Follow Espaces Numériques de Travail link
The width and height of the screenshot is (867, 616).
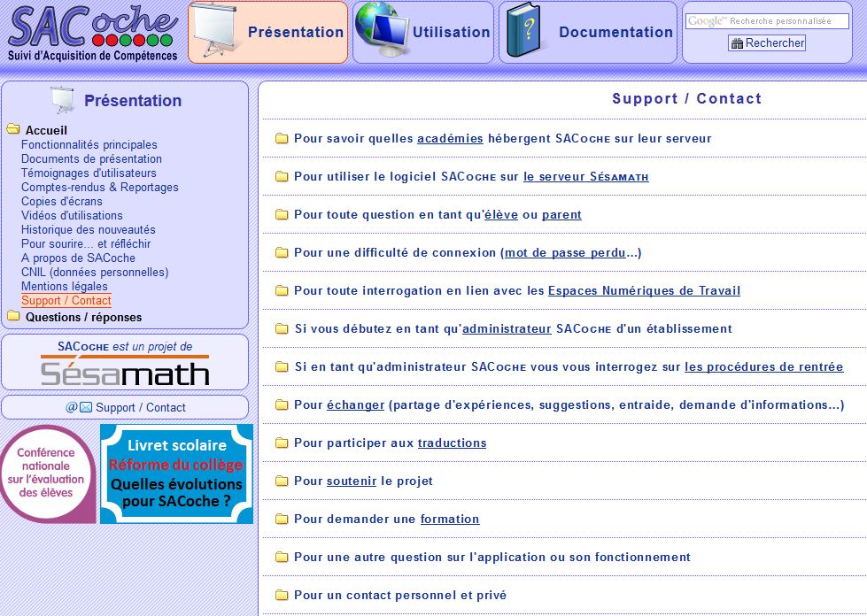[x=644, y=291]
